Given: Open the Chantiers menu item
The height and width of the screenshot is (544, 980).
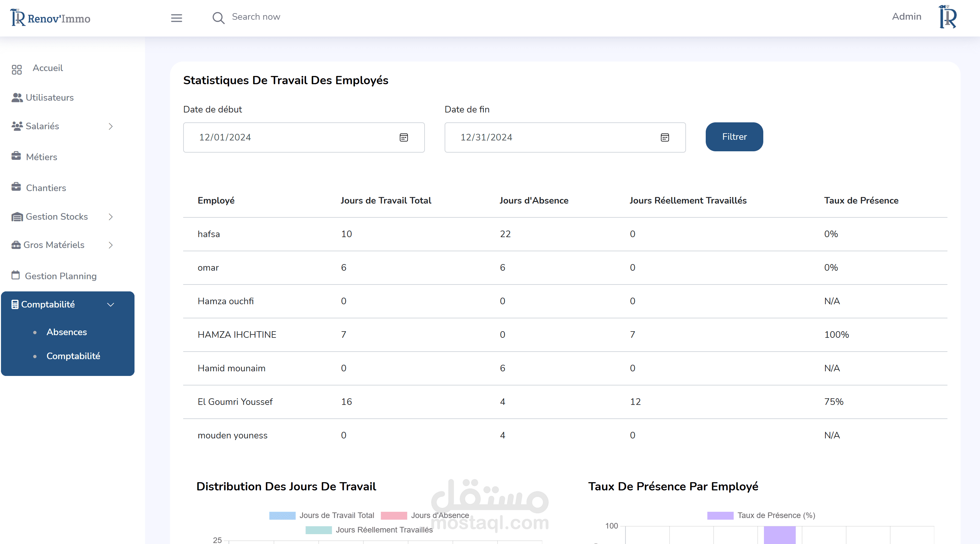Looking at the screenshot, I should [46, 188].
